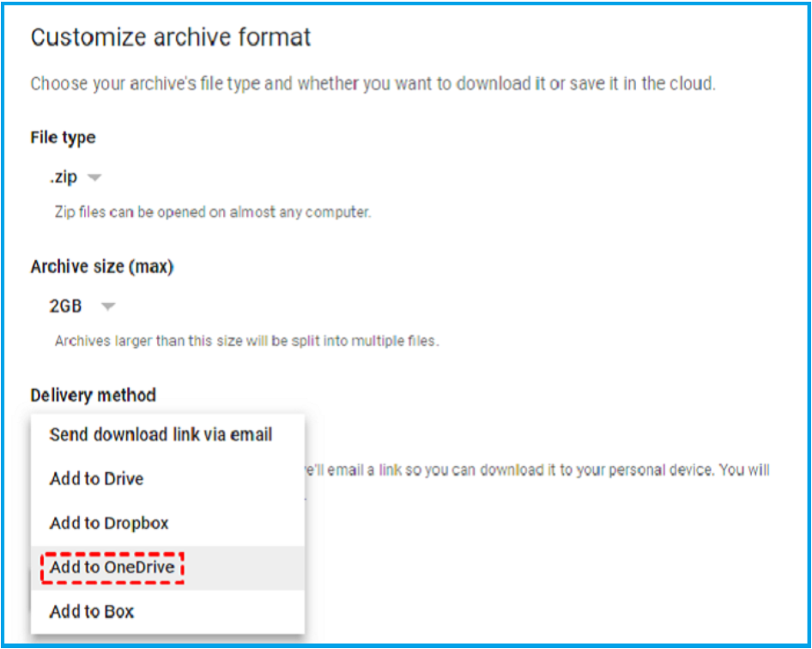The image size is (812, 649).
Task: Pick Add to Box delivery option
Action: click(x=167, y=612)
